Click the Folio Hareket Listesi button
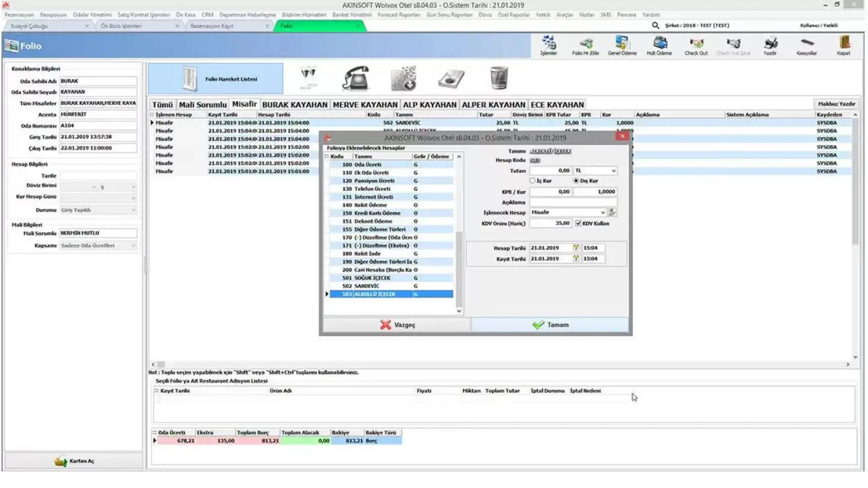 click(x=215, y=79)
